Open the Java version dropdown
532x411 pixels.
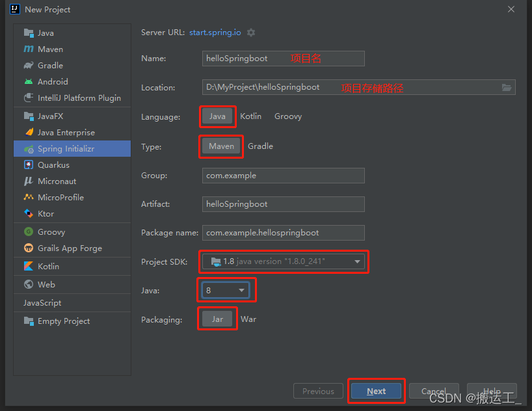226,291
